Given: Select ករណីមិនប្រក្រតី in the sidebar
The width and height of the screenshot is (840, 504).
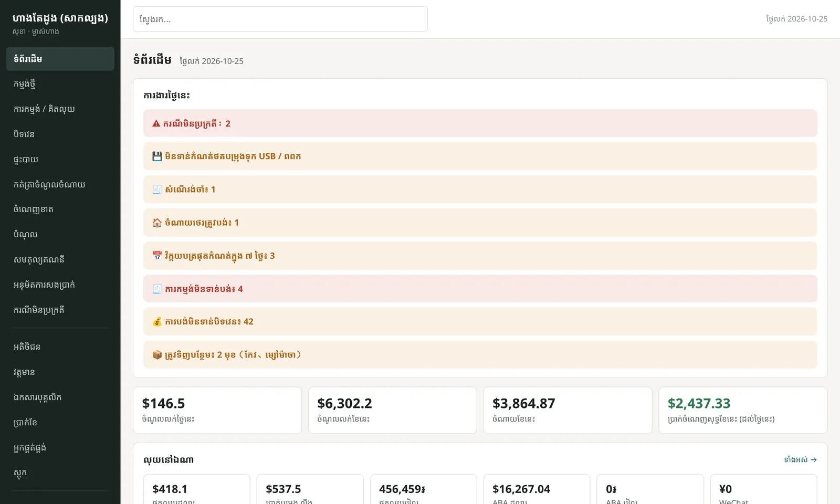Looking at the screenshot, I should (x=60, y=310).
